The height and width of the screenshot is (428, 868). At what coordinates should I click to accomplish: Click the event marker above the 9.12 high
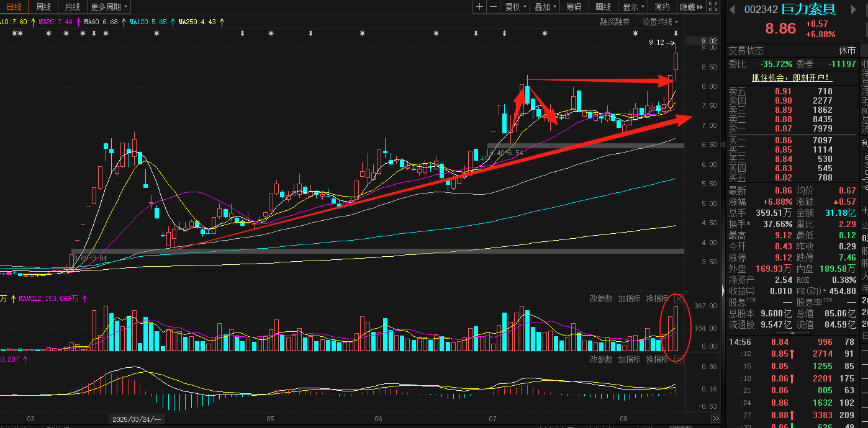coord(676,33)
